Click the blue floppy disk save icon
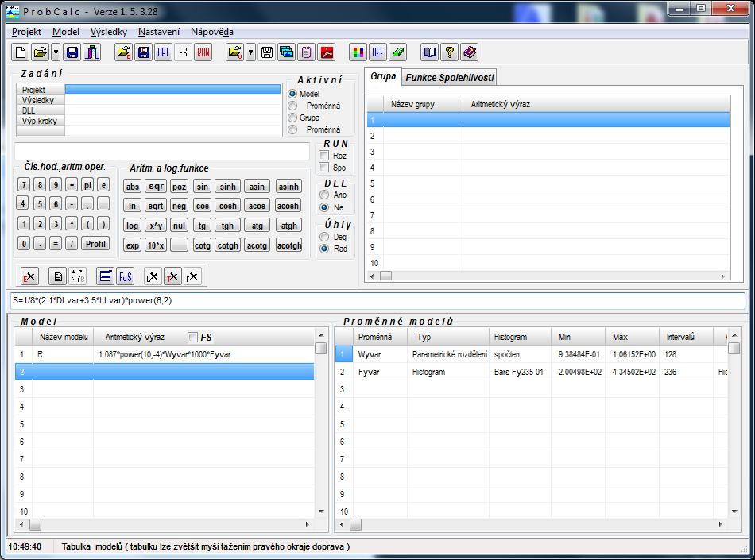Viewport: 755px width, 560px height. (x=72, y=52)
